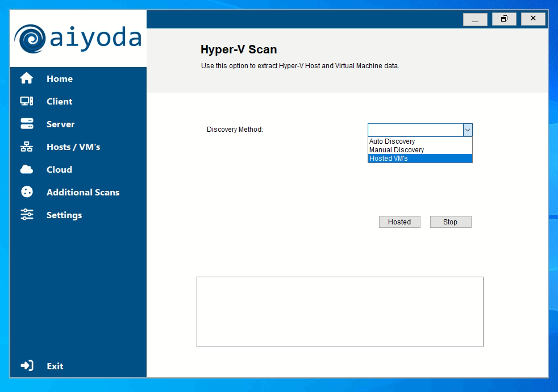
Task: Open the Cloud section label
Action: pos(60,170)
